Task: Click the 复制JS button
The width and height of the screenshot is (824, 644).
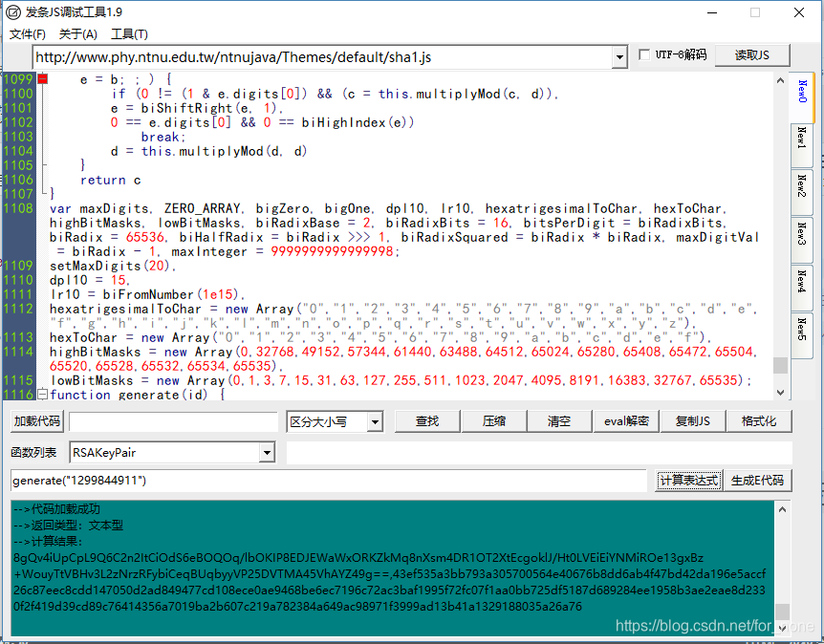Action: click(693, 421)
